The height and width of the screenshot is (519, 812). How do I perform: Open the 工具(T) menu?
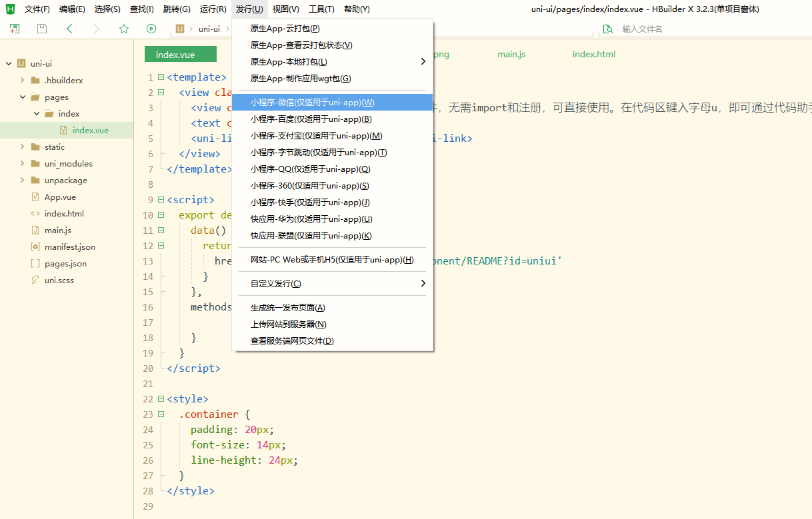pos(321,9)
